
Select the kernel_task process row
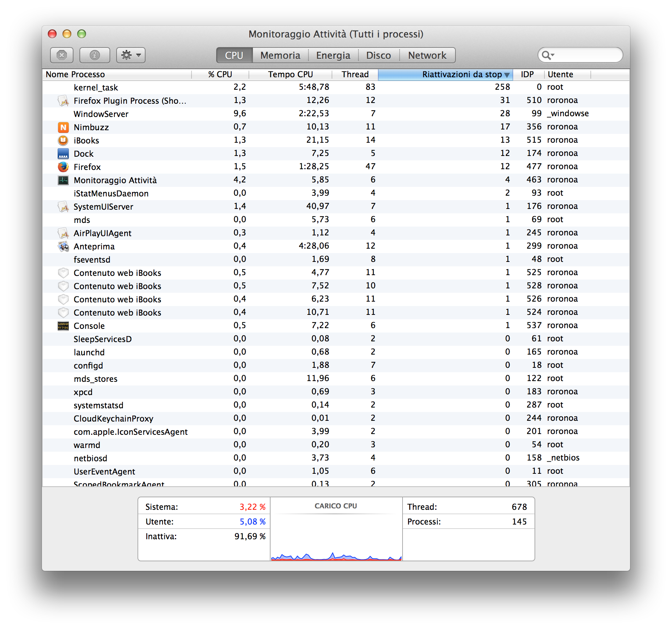(x=336, y=88)
